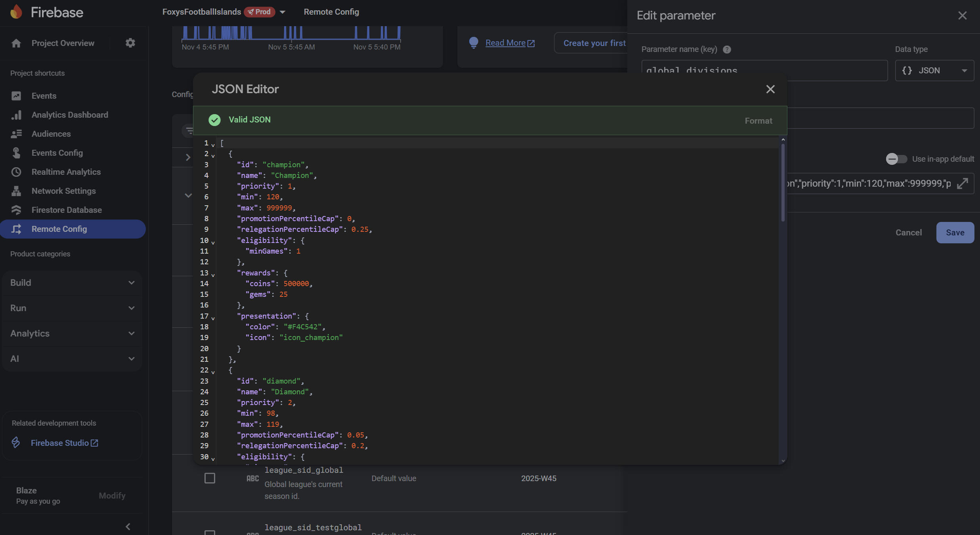Collapse the sidebar with bottom chevron
980x535 pixels.
[x=128, y=526]
